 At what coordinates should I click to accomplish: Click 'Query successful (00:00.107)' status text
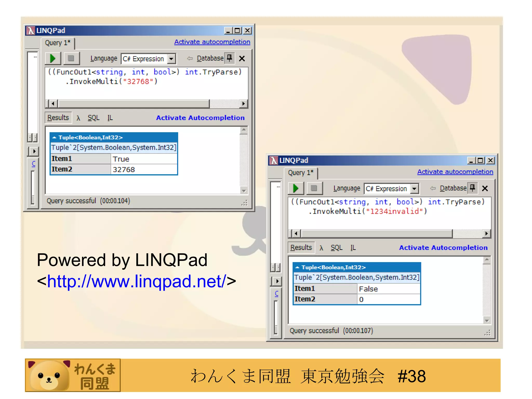tap(331, 331)
